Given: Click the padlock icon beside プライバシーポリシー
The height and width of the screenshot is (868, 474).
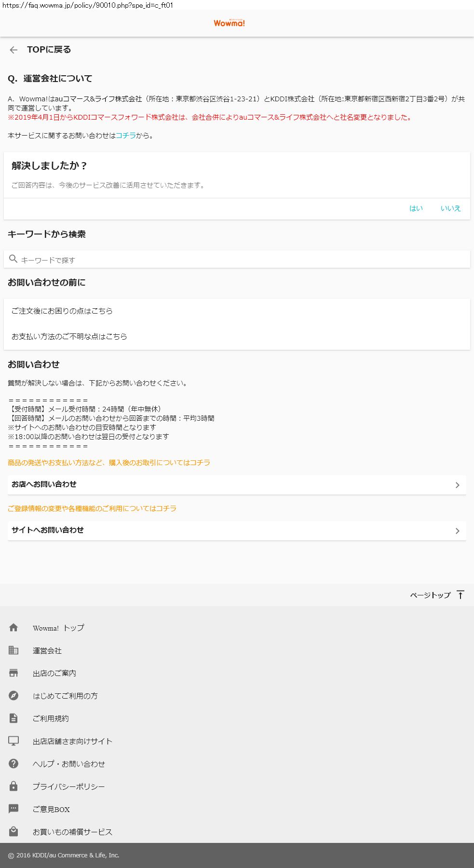Looking at the screenshot, I should 14,786.
